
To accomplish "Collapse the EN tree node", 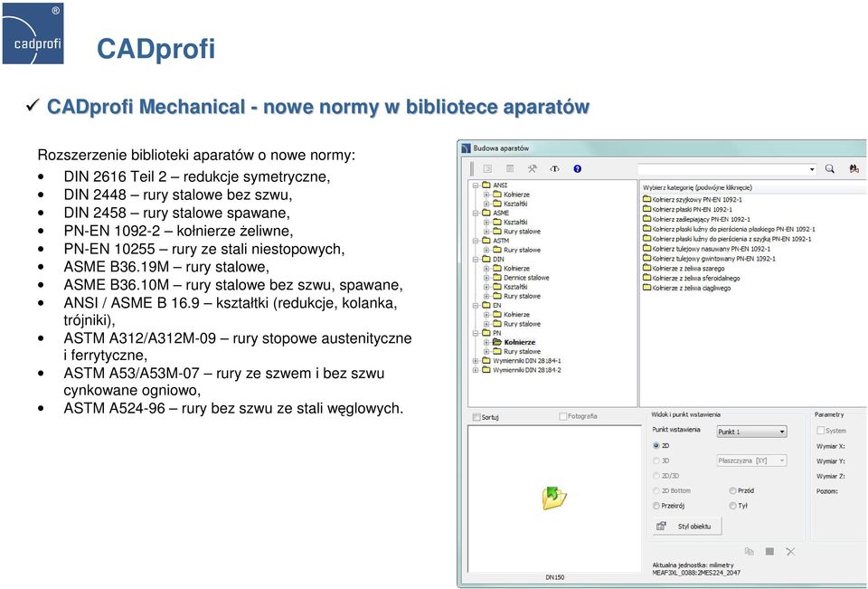I will [476, 305].
